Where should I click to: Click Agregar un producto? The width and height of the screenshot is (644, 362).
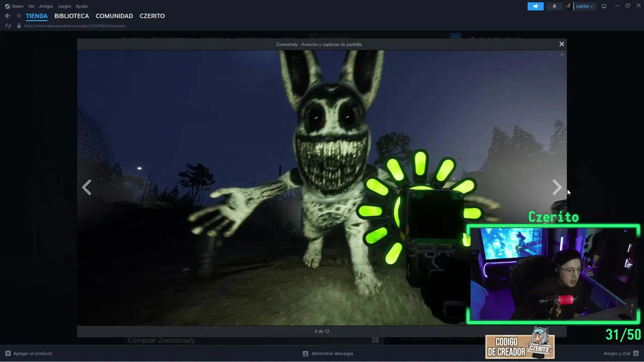tap(33, 353)
